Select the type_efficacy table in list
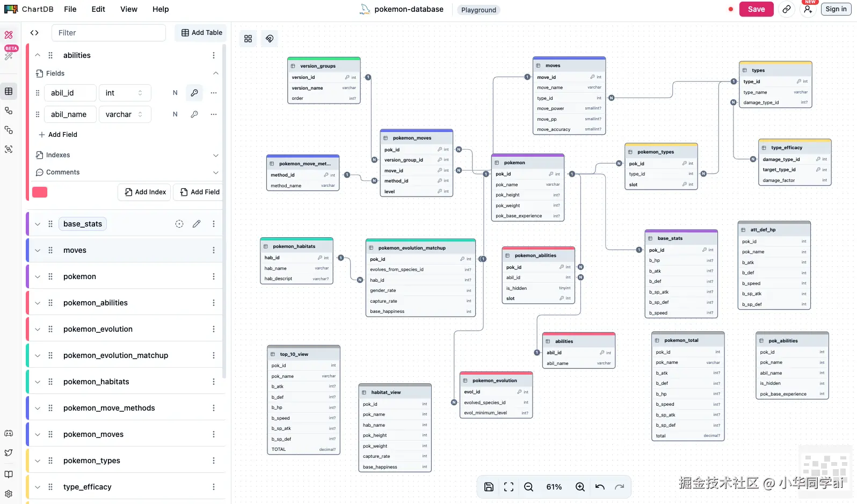 88,487
